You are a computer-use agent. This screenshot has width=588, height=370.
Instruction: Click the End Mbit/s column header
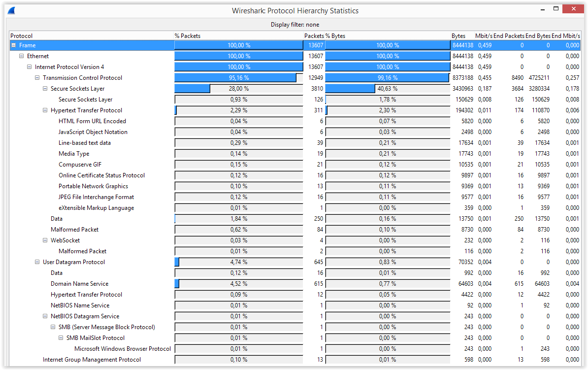click(565, 35)
